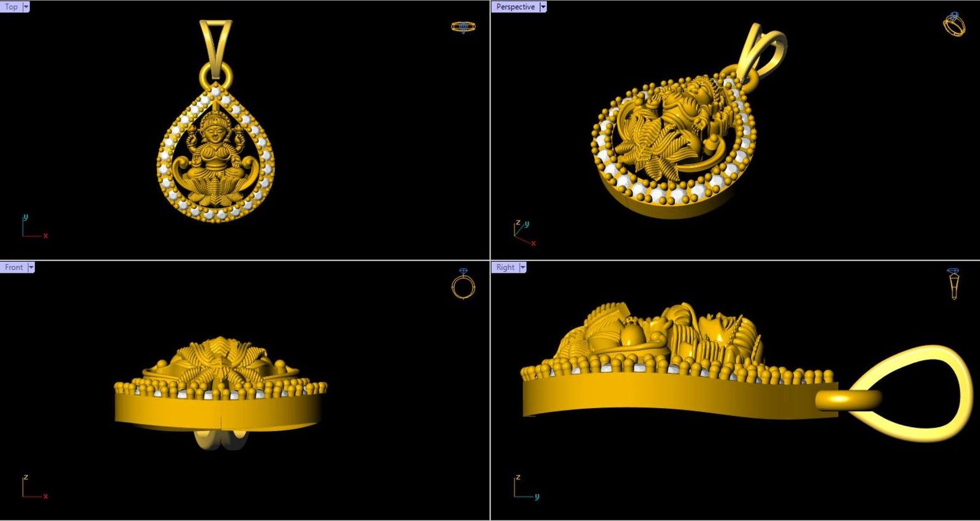Expand the Right viewport dropdown menu
The height and width of the screenshot is (521, 980).
click(522, 267)
